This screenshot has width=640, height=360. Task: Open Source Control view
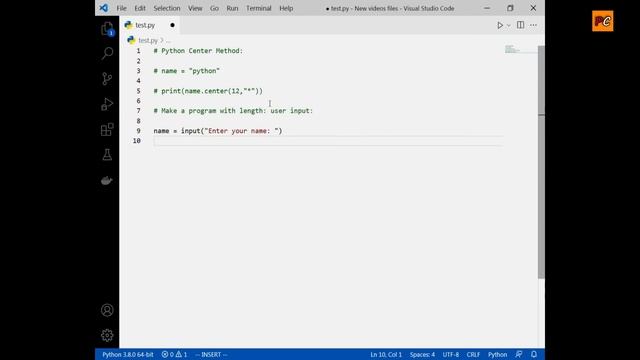tap(107, 78)
